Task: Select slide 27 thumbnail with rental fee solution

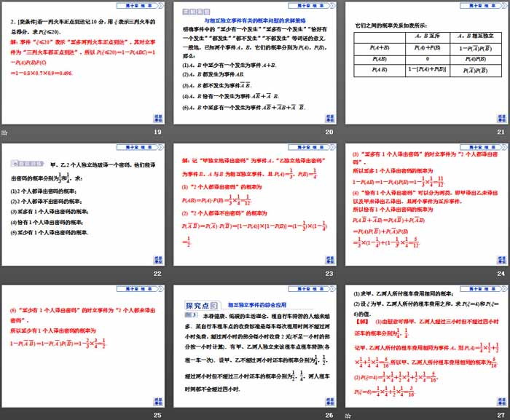Action: coord(426,346)
